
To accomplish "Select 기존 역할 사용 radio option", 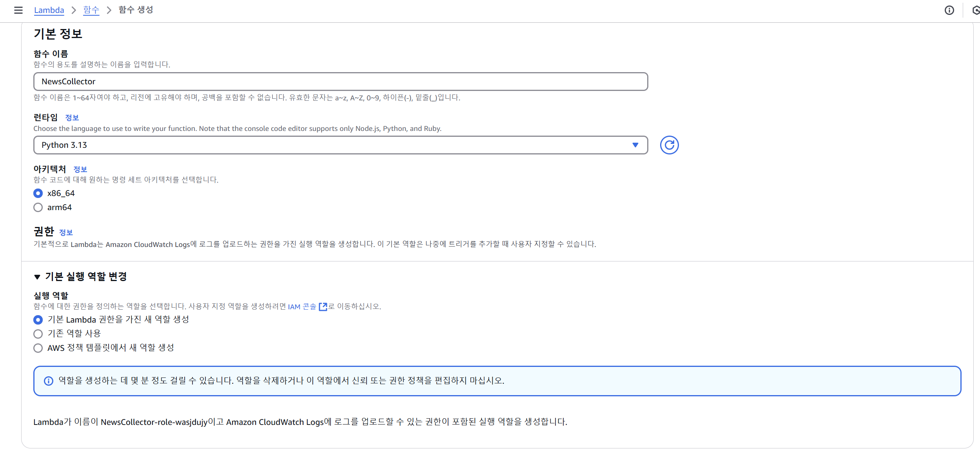I will click(x=38, y=334).
